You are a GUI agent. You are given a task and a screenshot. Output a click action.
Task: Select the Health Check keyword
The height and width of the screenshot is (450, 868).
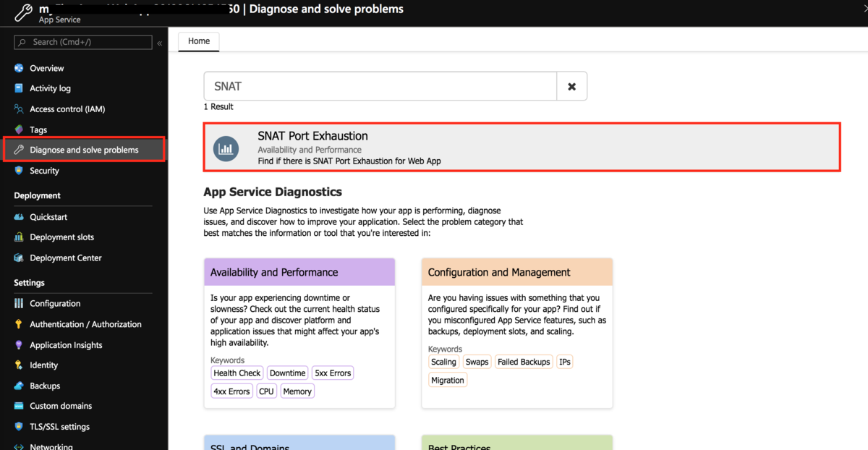(237, 373)
